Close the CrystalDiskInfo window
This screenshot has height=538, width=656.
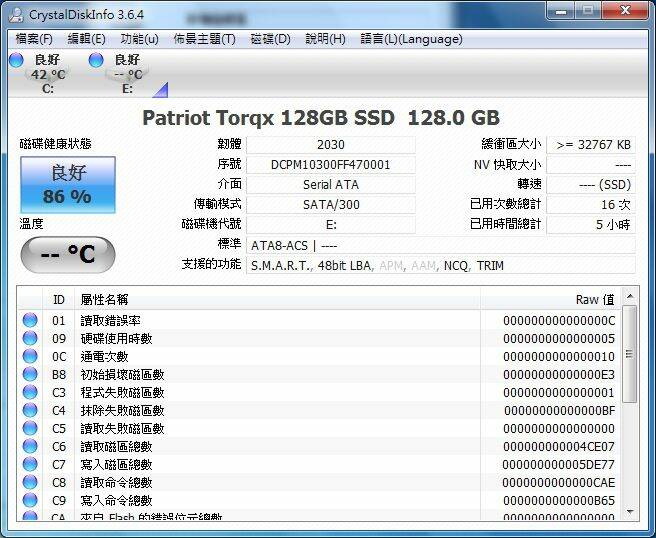tap(625, 11)
